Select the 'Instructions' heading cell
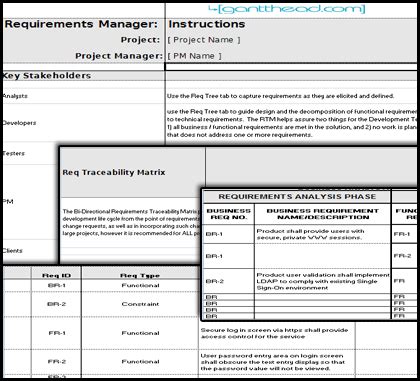The image size is (420, 381). pyautogui.click(x=291, y=24)
